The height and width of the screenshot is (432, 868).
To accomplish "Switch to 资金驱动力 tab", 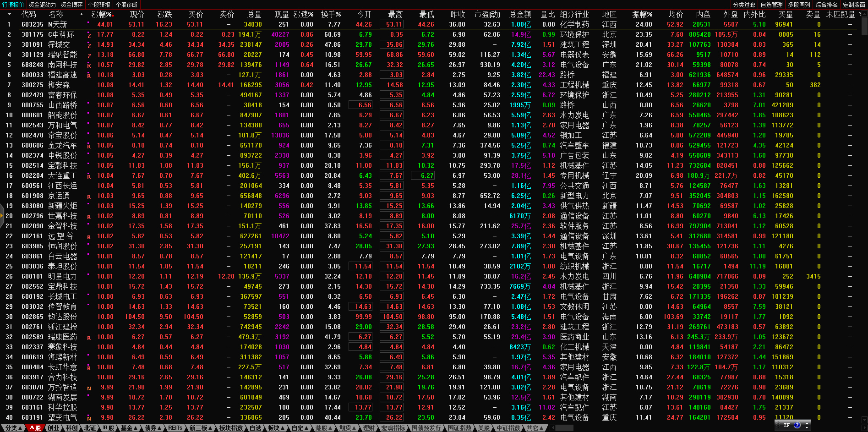I will [x=42, y=5].
